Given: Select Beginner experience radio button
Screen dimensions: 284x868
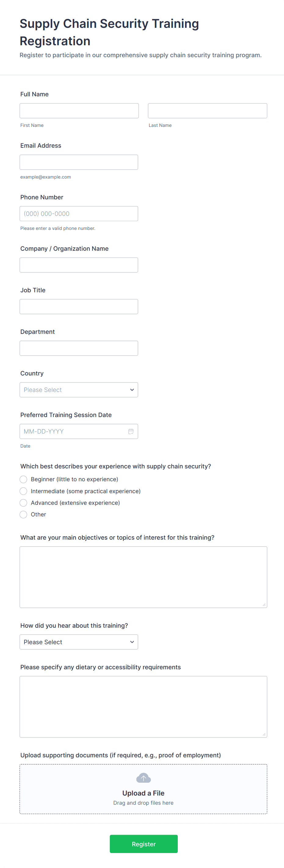Looking at the screenshot, I should [x=24, y=479].
